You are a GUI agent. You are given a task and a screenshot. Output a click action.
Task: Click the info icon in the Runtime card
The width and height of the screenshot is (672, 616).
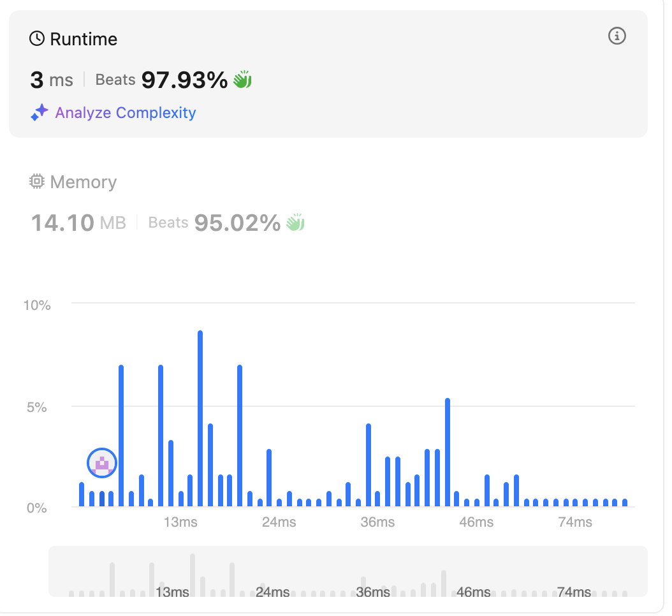coord(617,36)
